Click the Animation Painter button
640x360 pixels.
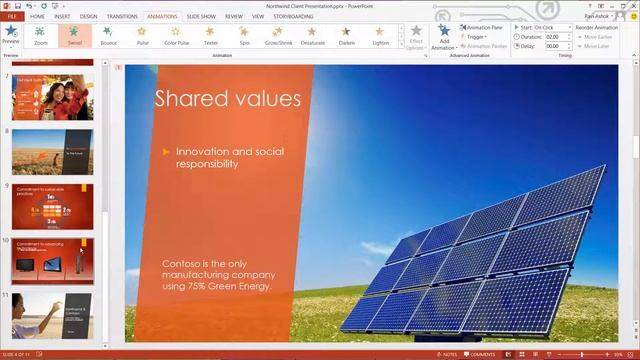click(483, 46)
